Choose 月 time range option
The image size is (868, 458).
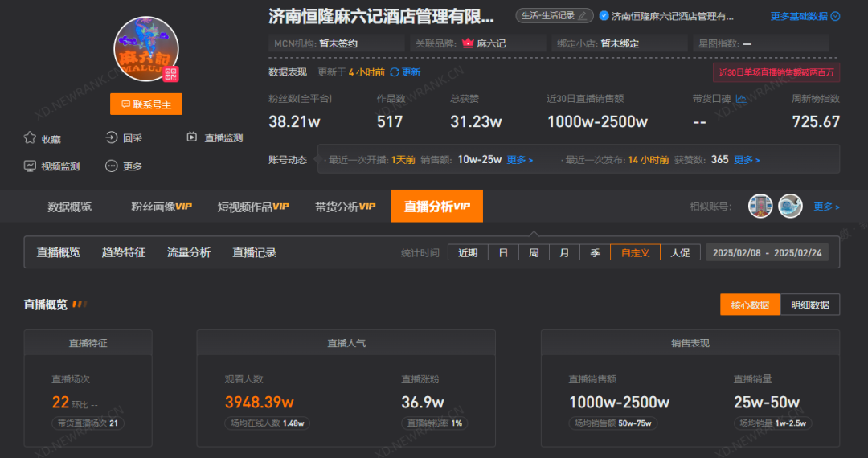(x=564, y=252)
